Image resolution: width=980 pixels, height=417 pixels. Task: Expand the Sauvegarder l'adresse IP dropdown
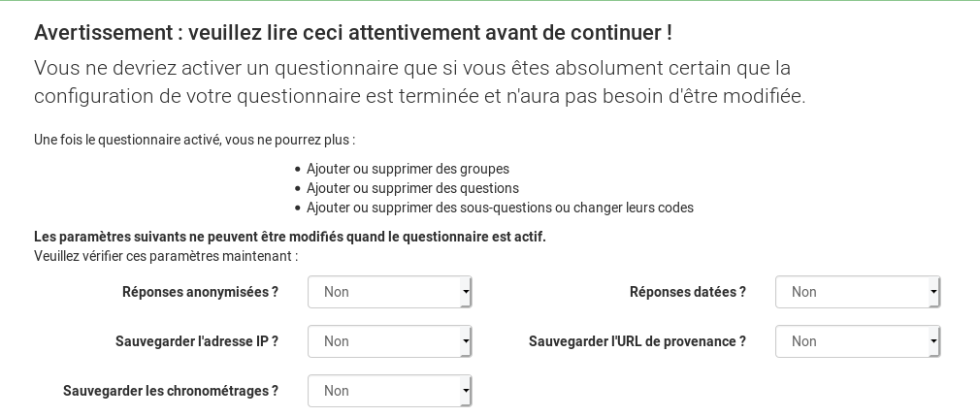point(389,341)
